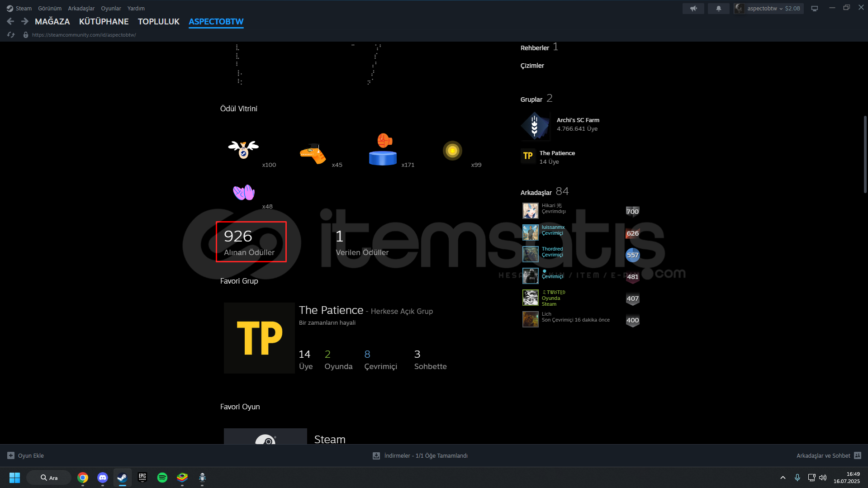Screen dimensions: 868x488
Task: Open Archi's SC Farm group name link
Action: point(578,120)
